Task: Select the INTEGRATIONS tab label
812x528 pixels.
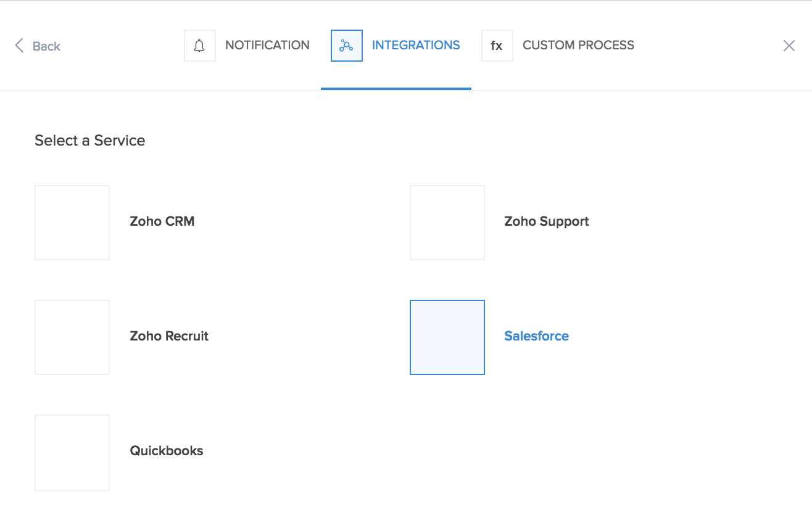Action: tap(416, 45)
